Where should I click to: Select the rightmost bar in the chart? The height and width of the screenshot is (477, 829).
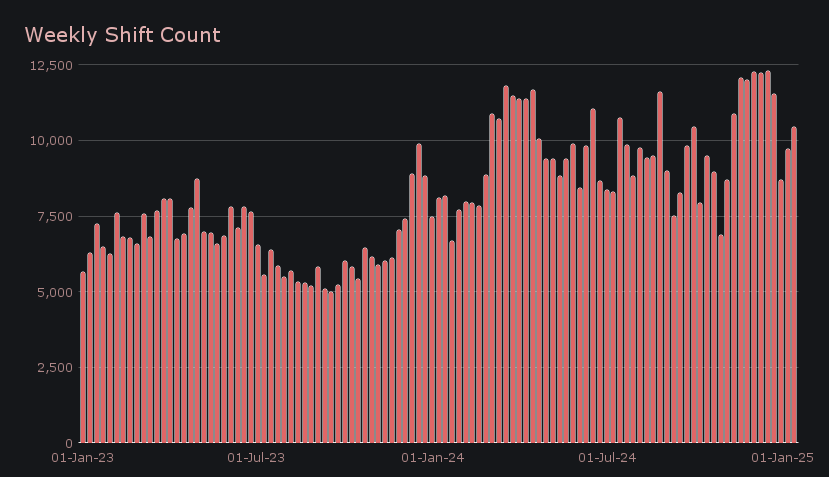pyautogui.click(x=794, y=285)
